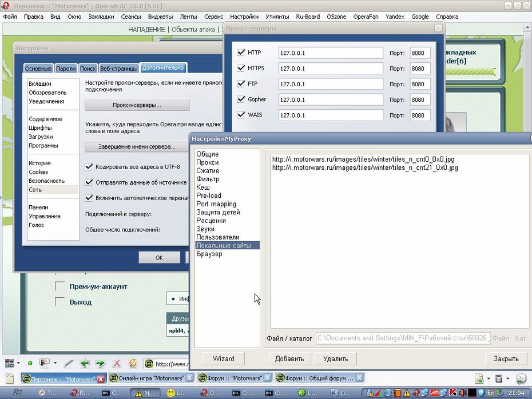Open the Настройки menu in the menu bar
The image size is (532, 399).
(x=244, y=17)
